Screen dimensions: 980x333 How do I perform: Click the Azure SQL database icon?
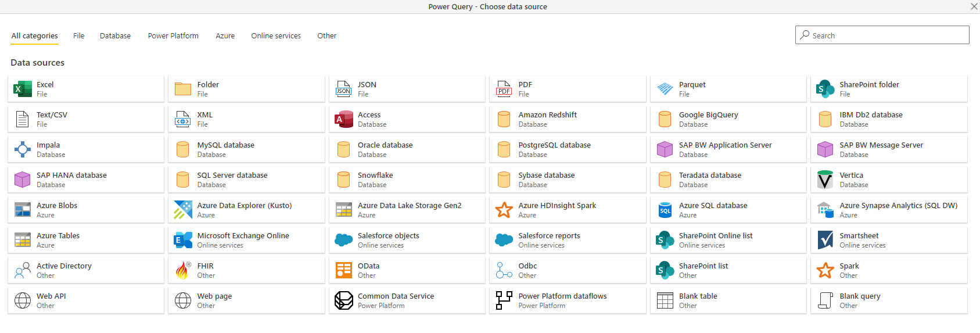pyautogui.click(x=665, y=210)
